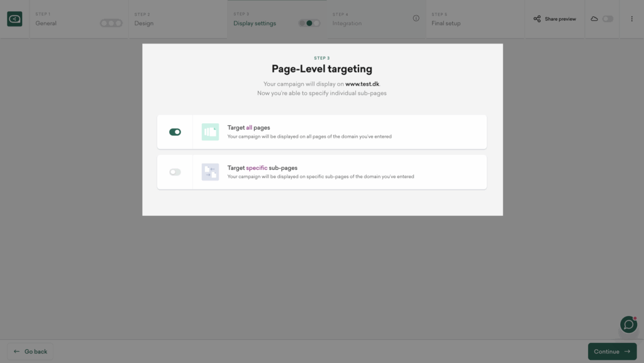Viewport: 644px width, 363px height.
Task: Open the chat support bubble
Action: [628, 324]
